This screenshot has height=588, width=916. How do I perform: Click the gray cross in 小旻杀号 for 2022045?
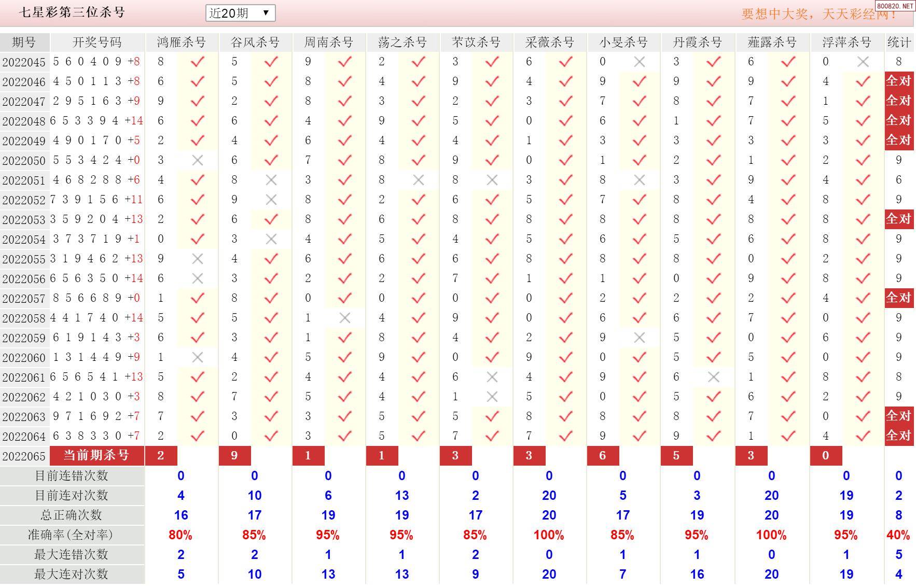[x=639, y=62]
